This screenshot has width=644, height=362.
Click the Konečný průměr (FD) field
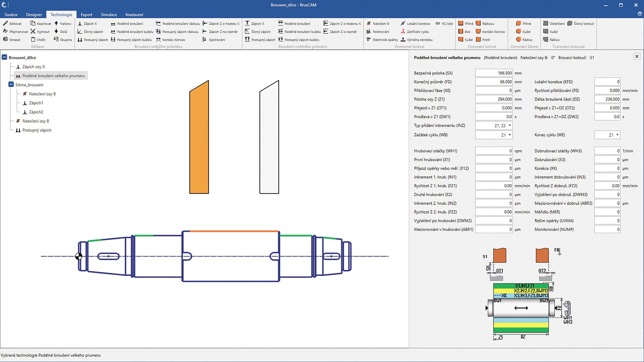pos(494,82)
